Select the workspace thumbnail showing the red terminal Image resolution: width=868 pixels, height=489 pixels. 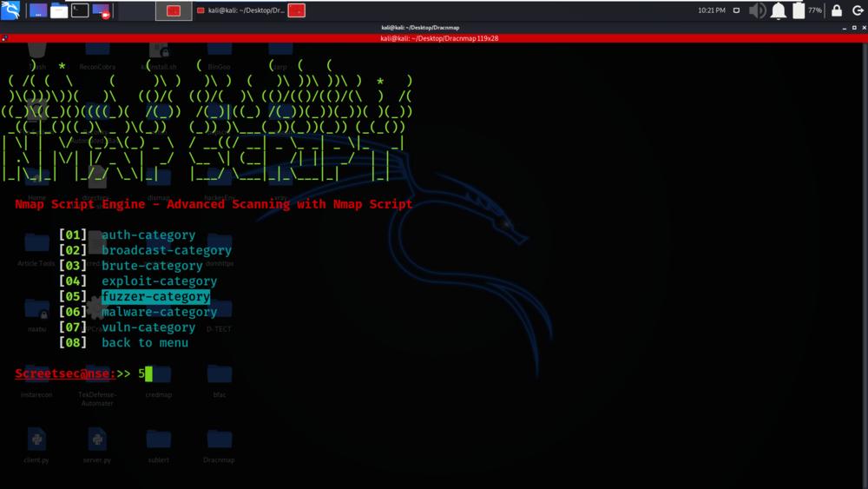tap(174, 10)
